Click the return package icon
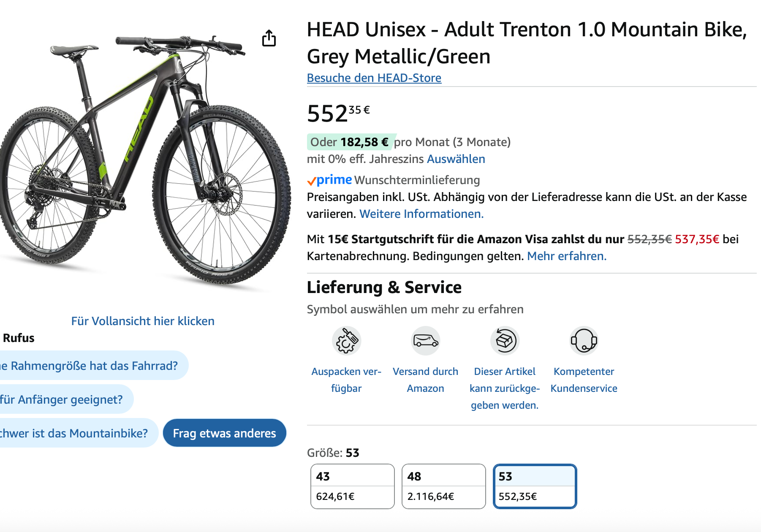Viewport: 761px width, 532px height. (x=505, y=341)
